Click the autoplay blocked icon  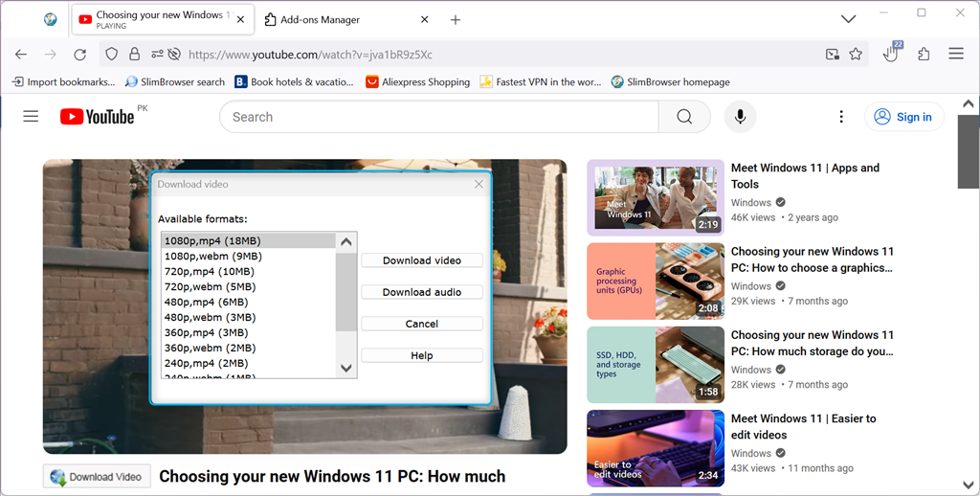(174, 55)
